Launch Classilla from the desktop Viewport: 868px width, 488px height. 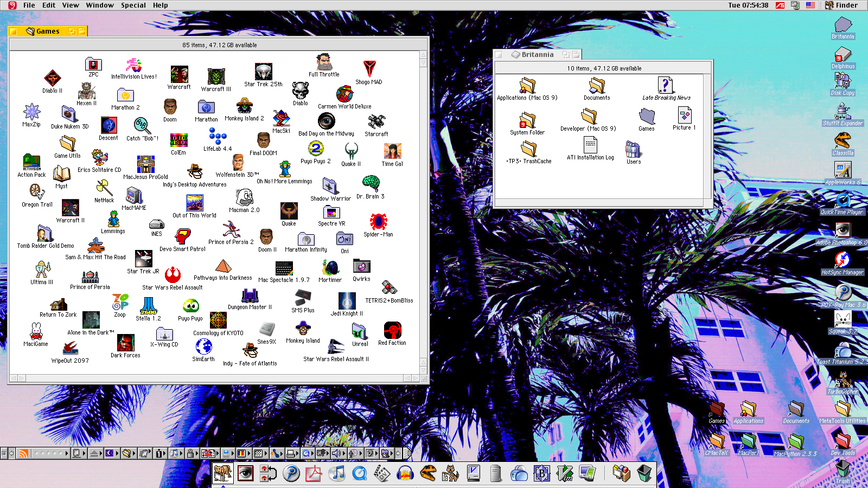coord(843,140)
